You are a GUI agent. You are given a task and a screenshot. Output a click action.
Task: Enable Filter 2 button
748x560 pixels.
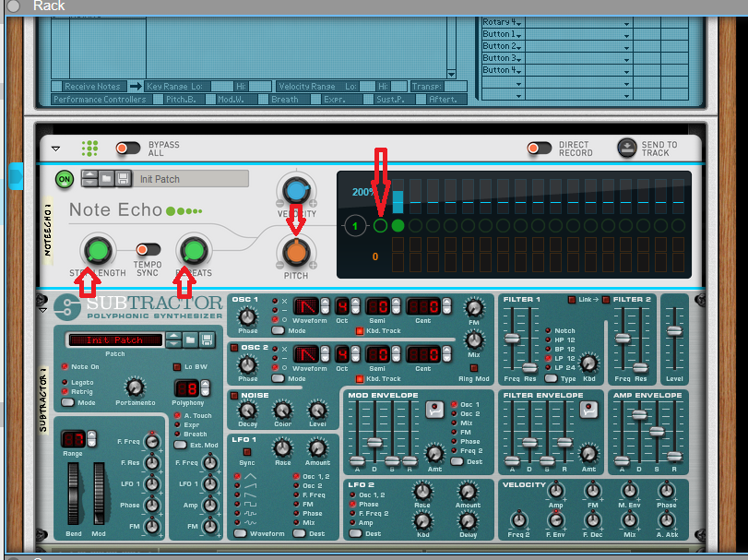[606, 300]
